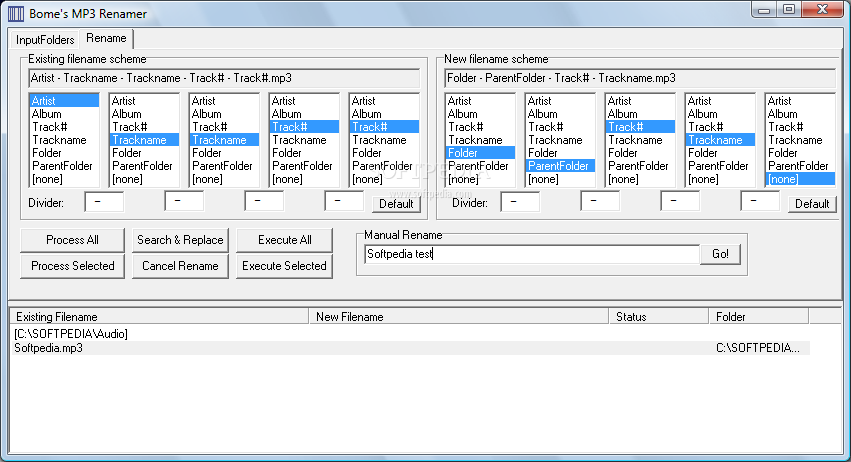Click the Execute Selected button
The height and width of the screenshot is (462, 851).
click(284, 266)
